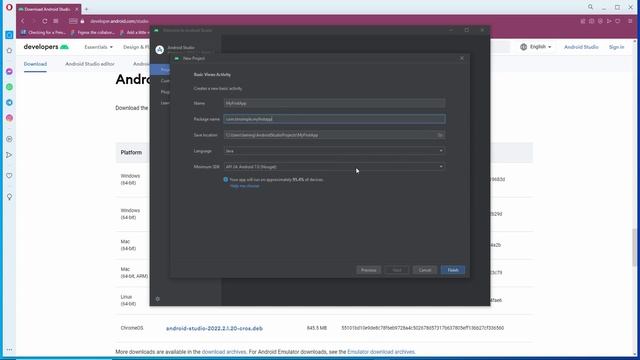Open a new browser tab with plus
The image size is (640, 360).
coord(86,9)
